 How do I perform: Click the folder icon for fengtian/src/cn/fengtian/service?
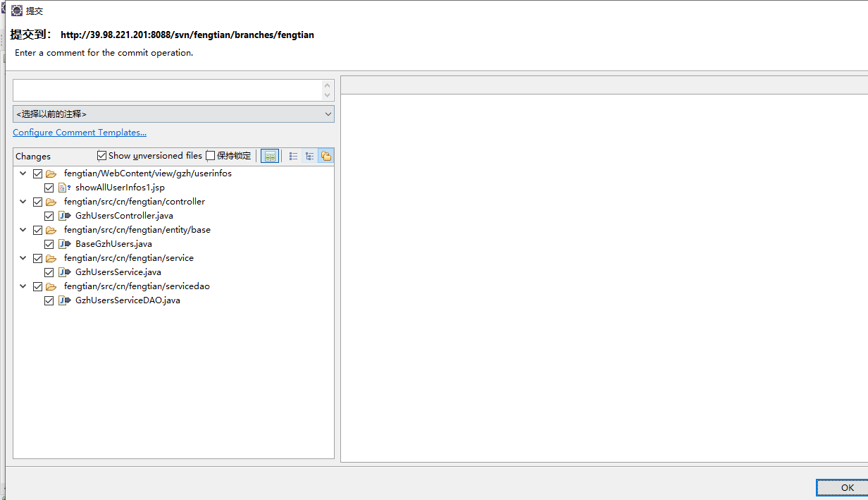[x=51, y=258]
